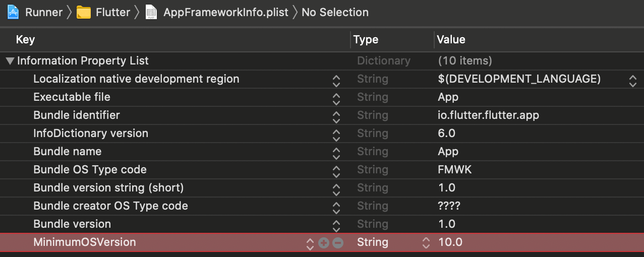The height and width of the screenshot is (257, 644).
Task: Open value dropdown for $(DEVELOPMENT_LANGUAGE)
Action: (632, 80)
